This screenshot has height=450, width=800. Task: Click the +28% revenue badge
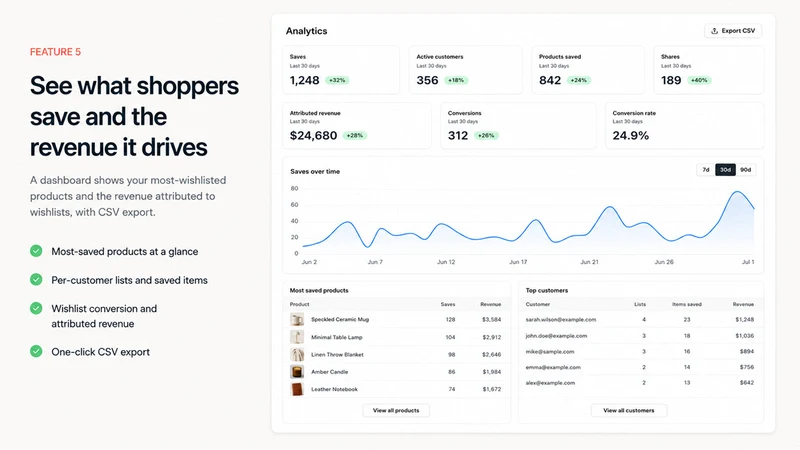pos(355,136)
